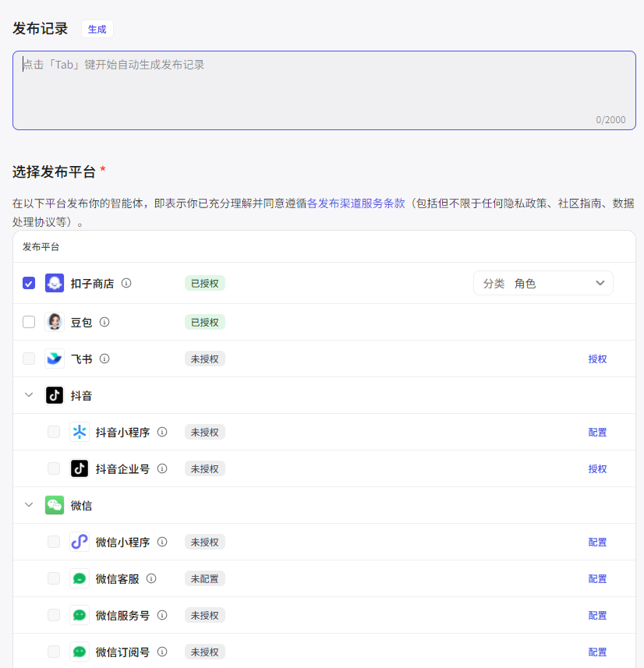Open info tooltip next to 微信服务号
This screenshot has width=644, height=668.
point(162,615)
